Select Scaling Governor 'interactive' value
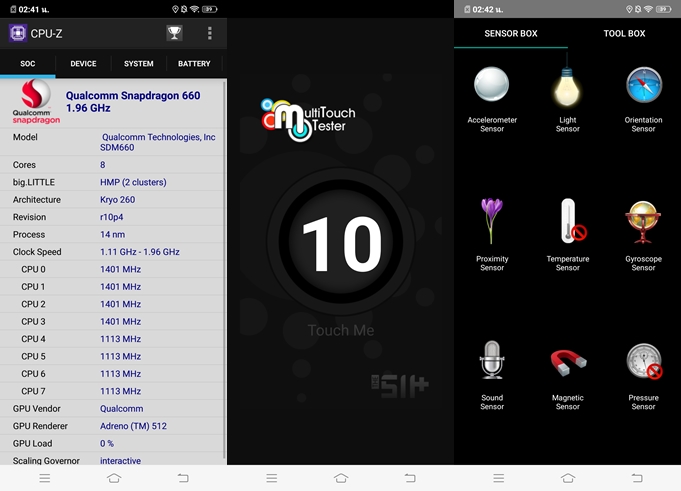Screen dimensions: 681x491 pyautogui.click(x=120, y=461)
